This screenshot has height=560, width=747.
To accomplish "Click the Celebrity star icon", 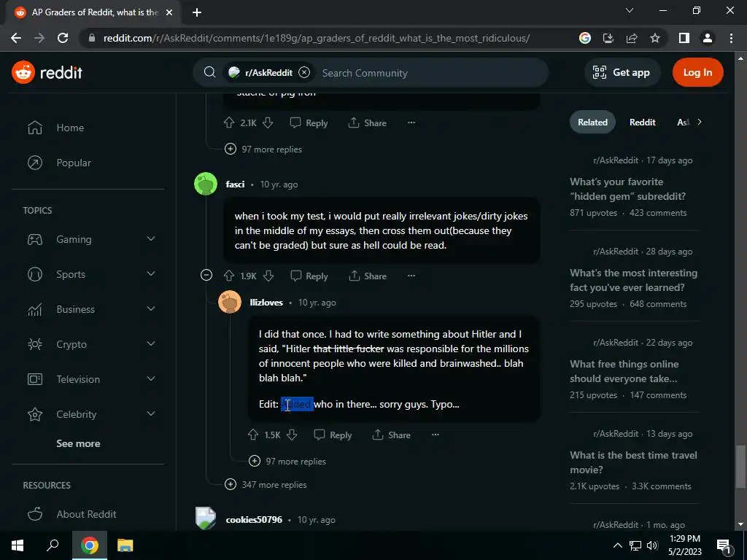I will [35, 414].
